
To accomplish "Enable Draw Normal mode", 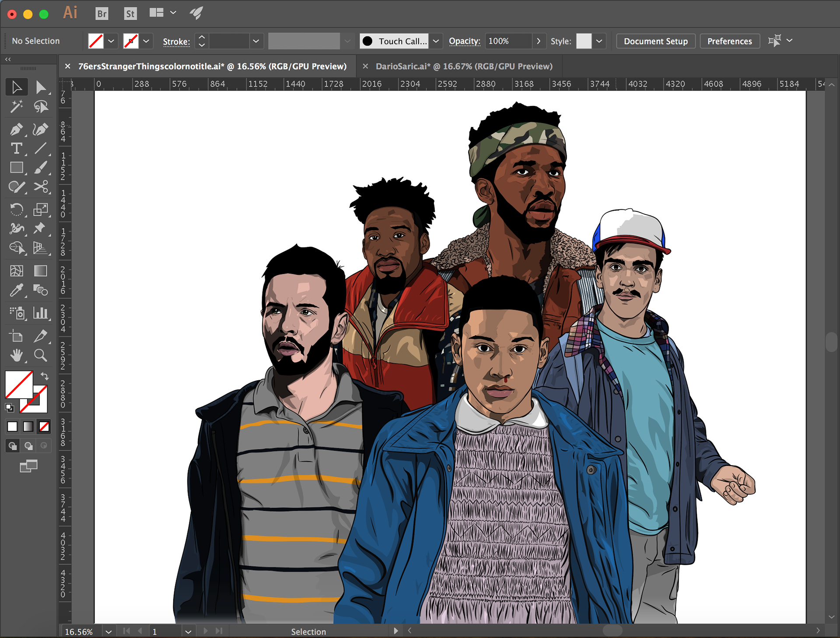I will pos(12,446).
